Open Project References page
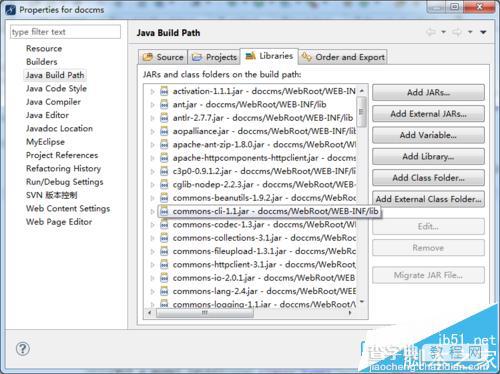Screen dimensions: 500x374 coord(62,155)
